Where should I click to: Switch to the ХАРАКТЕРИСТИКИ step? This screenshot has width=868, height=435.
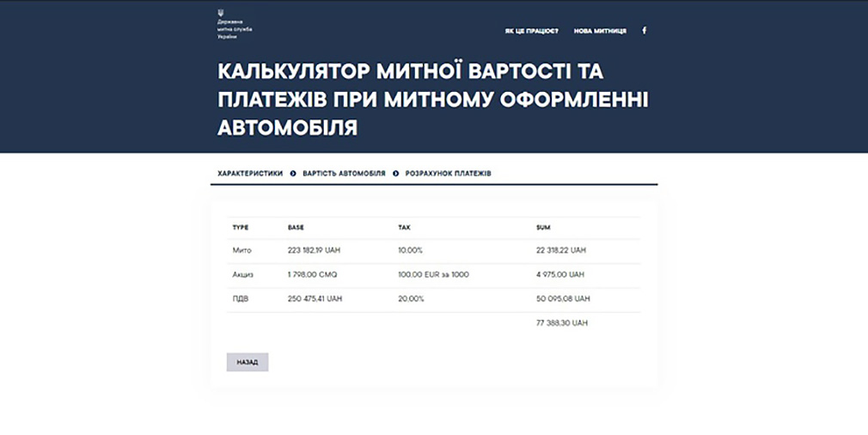tap(250, 174)
